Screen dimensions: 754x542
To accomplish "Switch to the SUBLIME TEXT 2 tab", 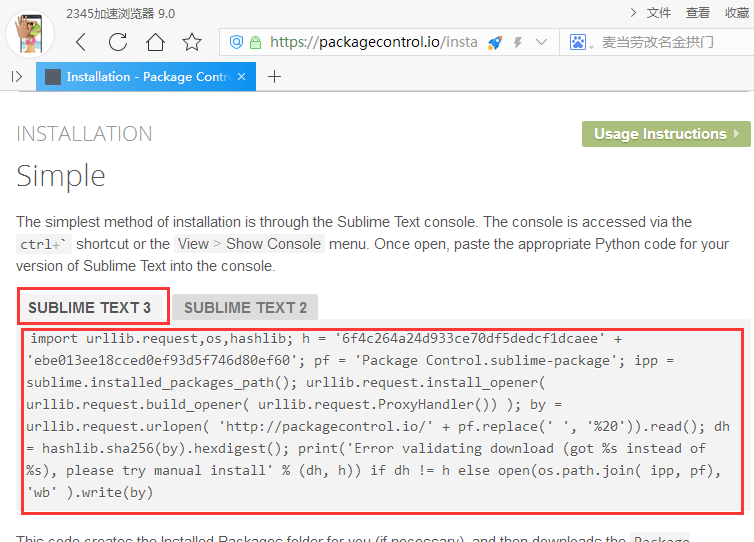I will 245,307.
